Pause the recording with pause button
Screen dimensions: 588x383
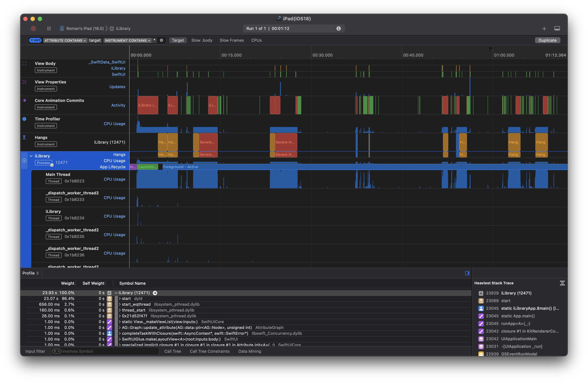pos(49,28)
